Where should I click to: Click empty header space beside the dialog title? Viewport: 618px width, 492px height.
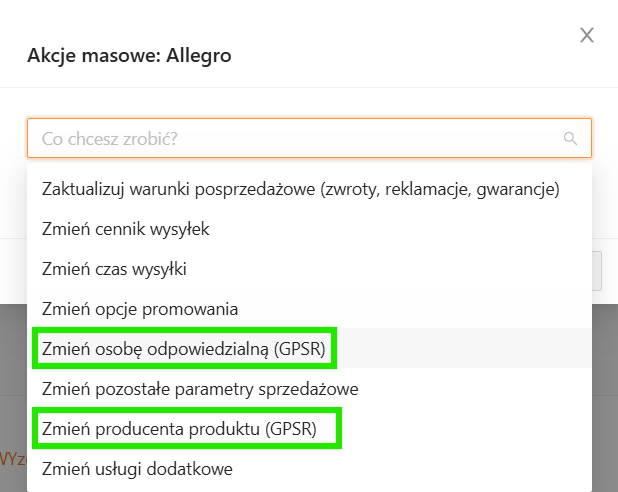(400, 56)
